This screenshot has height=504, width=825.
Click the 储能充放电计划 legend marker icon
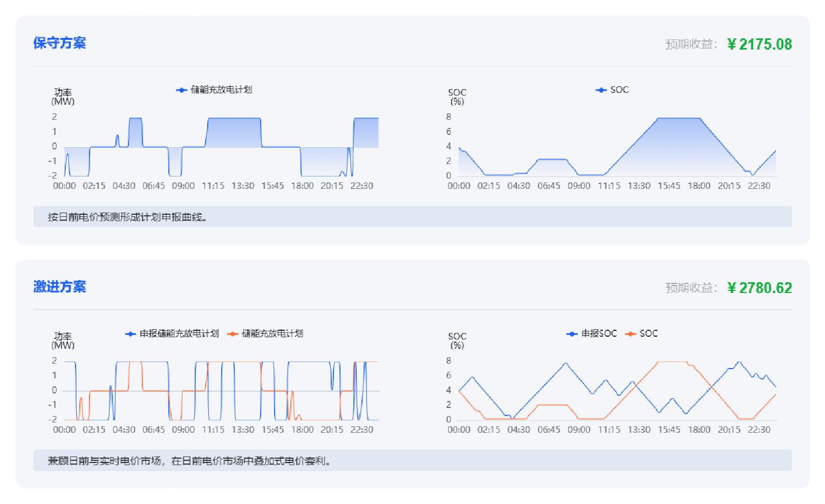(x=181, y=90)
